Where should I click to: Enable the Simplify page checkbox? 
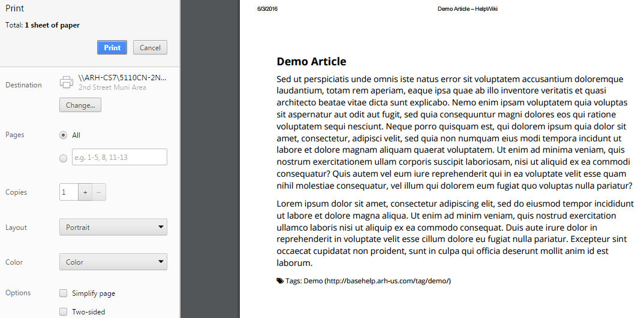[x=64, y=293]
